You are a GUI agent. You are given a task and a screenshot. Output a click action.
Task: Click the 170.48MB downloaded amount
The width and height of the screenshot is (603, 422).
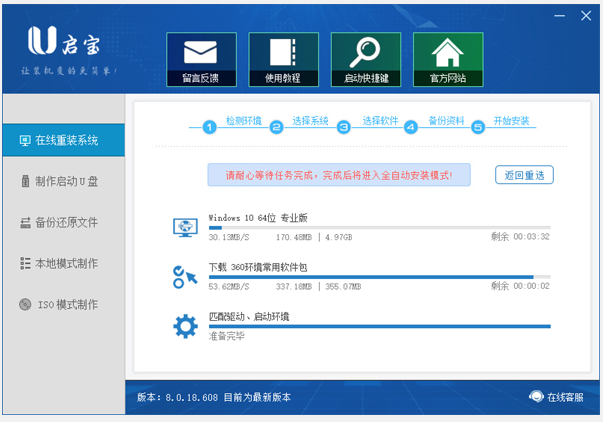(294, 237)
